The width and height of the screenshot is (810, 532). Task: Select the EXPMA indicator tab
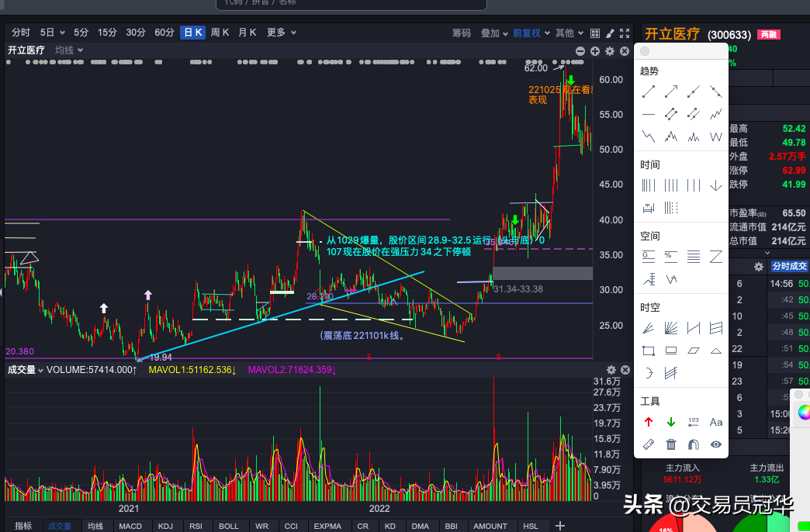click(x=327, y=526)
